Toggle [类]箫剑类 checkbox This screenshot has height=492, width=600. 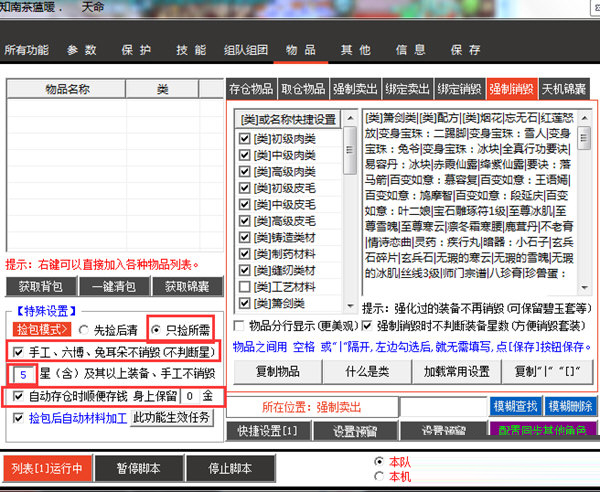point(245,303)
